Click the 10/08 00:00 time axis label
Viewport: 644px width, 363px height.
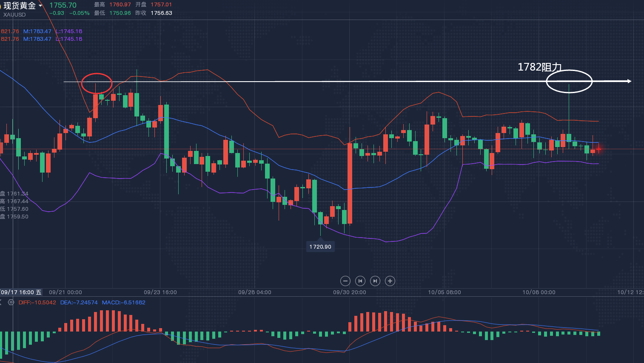(x=539, y=292)
